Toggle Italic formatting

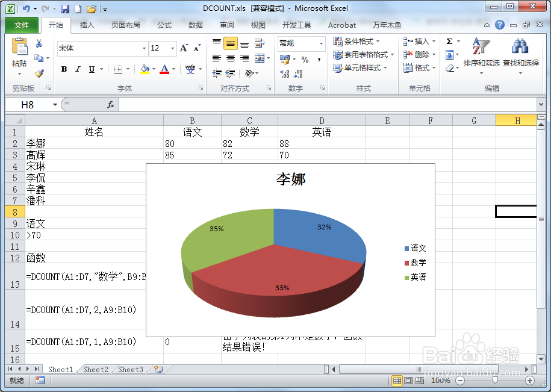(x=78, y=69)
